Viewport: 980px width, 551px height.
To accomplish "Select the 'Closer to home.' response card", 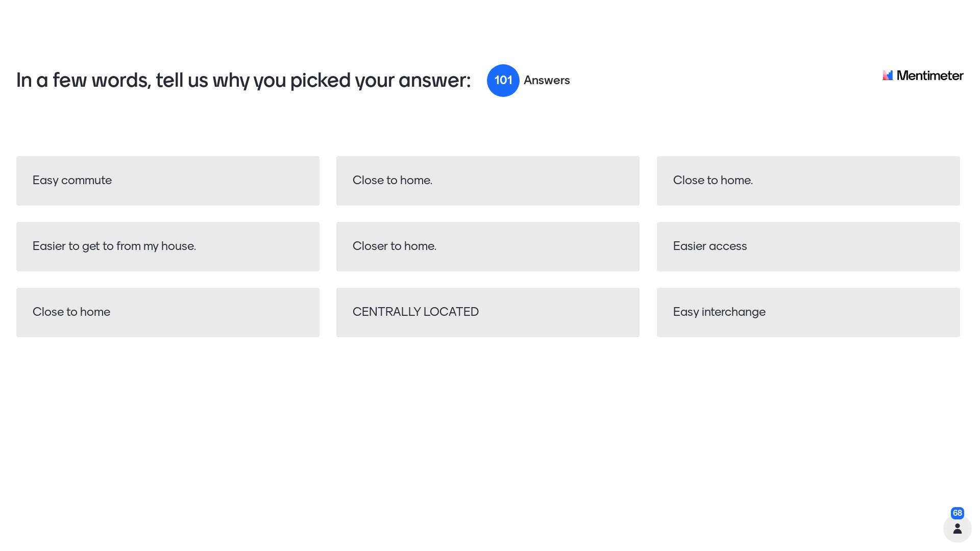I will click(x=487, y=246).
